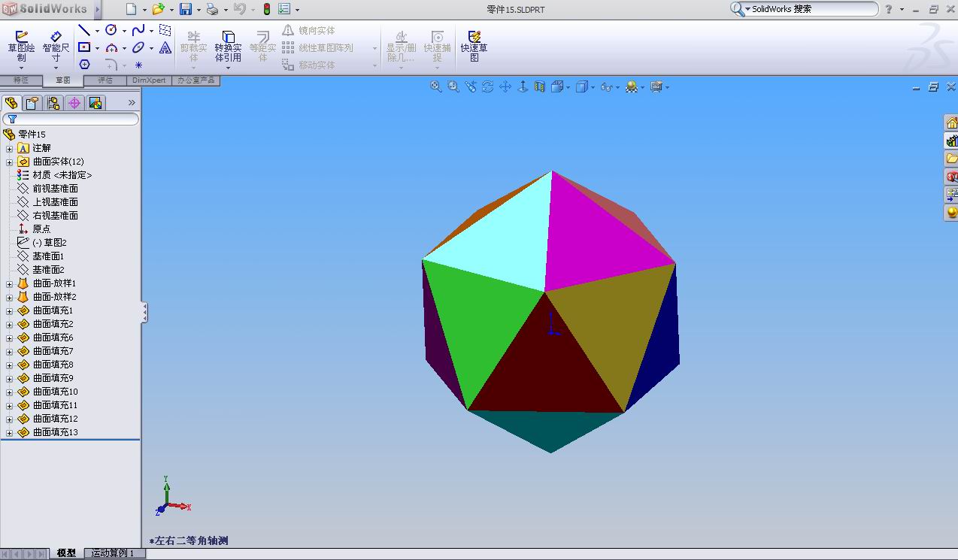This screenshot has width=958, height=560.
Task: Switch to the 草图 ribbon tab
Action: pos(62,80)
